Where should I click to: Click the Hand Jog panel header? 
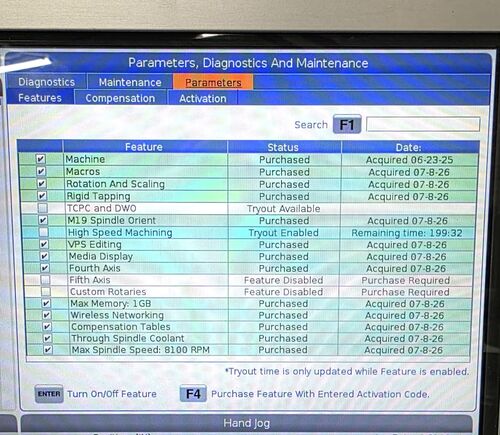pyautogui.click(x=247, y=423)
